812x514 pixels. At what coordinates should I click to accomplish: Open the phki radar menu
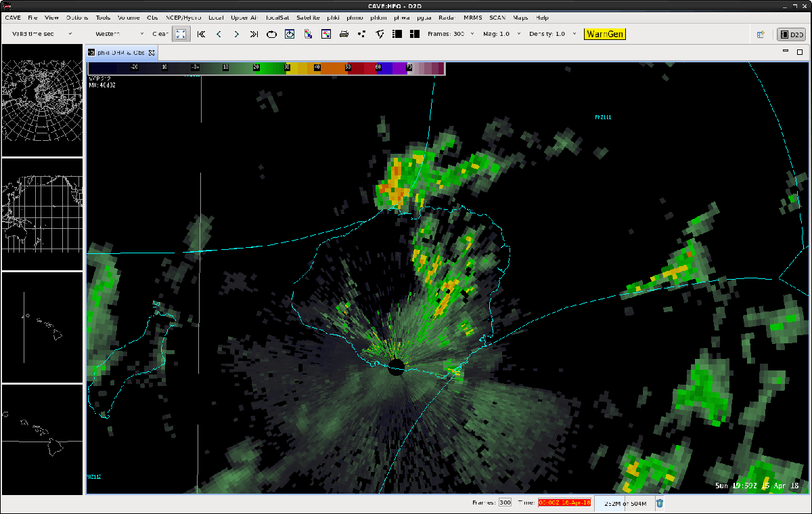[x=334, y=18]
